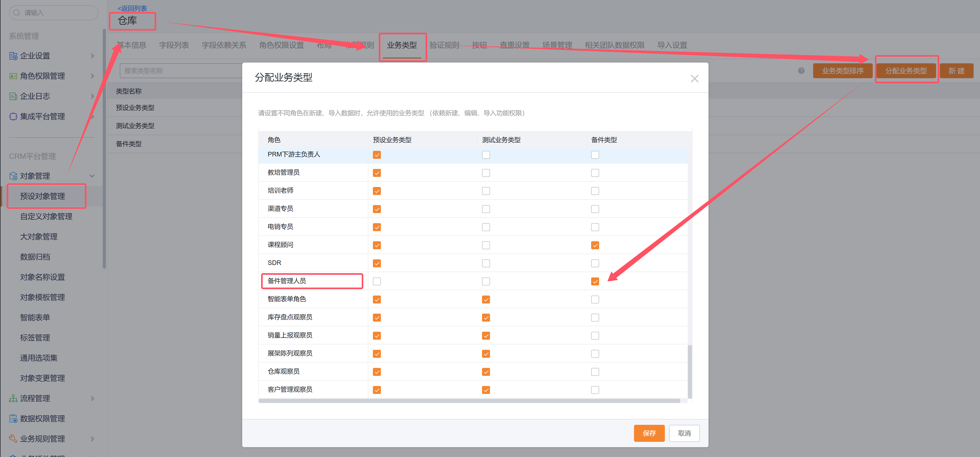Uncheck 备件类型 for 课程顾问 role

(595, 245)
